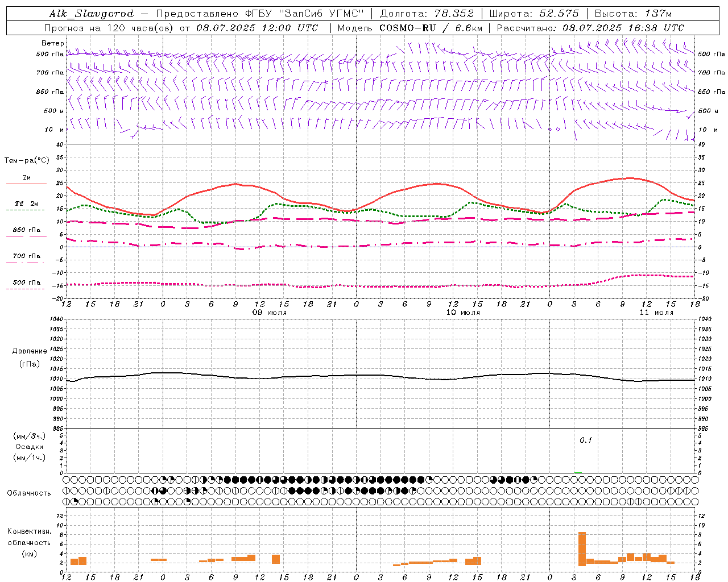Click the 850 гПа temperature legend entry
This screenshot has height=582, width=728.
point(27,230)
